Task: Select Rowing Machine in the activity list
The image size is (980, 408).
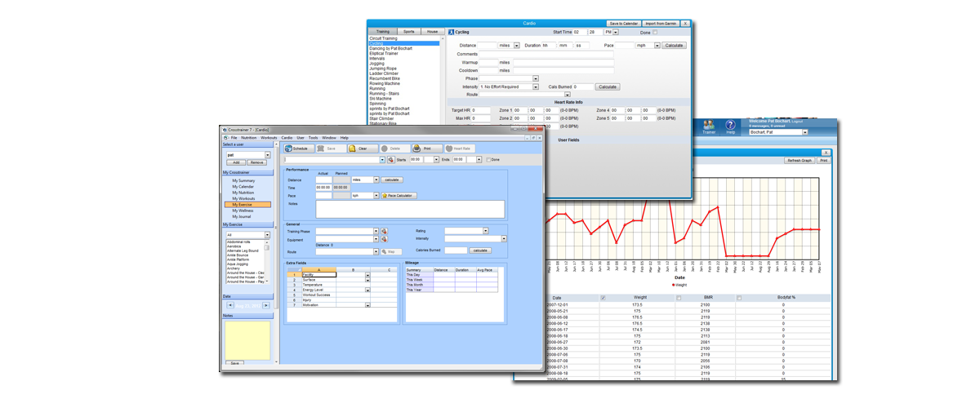Action: 385,83
